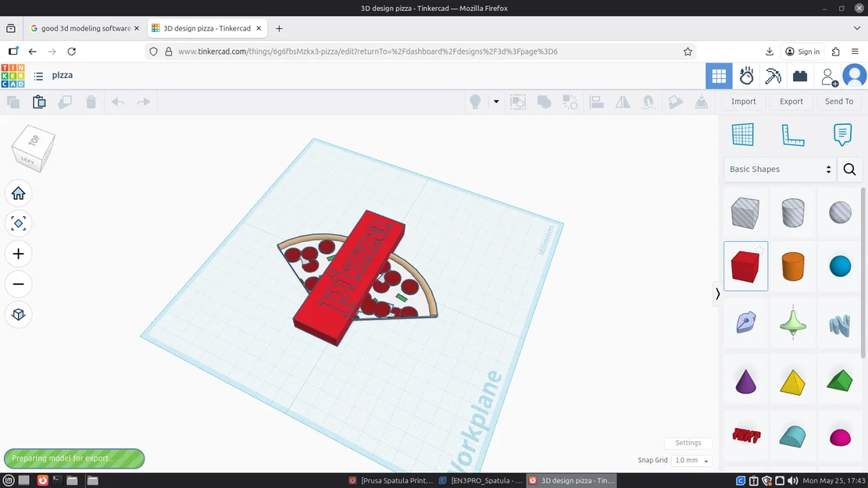Viewport: 868px width, 488px height.
Task: Select the Cylinder hole shape
Action: point(793,212)
